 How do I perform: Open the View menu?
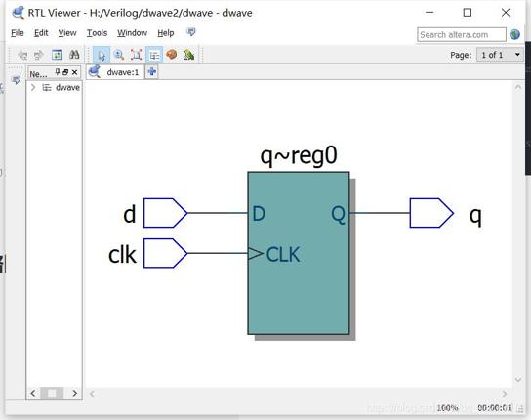67,33
